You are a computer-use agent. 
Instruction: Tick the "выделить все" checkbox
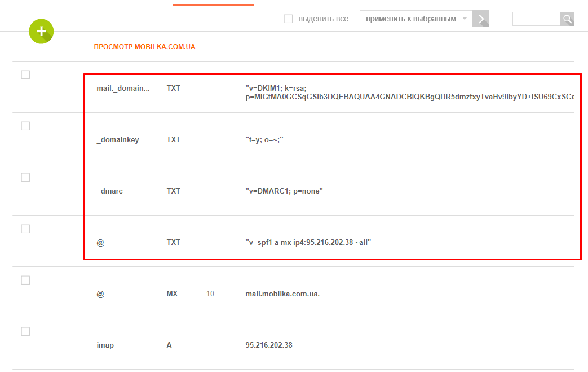click(288, 19)
